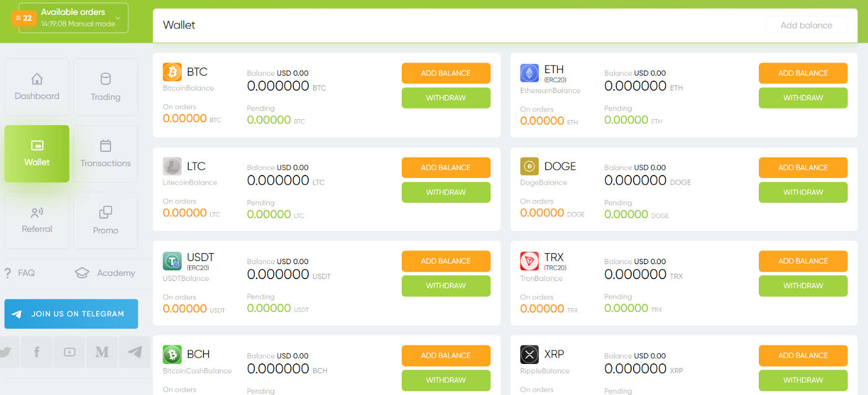Click the BitcoinCashBalance label

click(x=197, y=371)
